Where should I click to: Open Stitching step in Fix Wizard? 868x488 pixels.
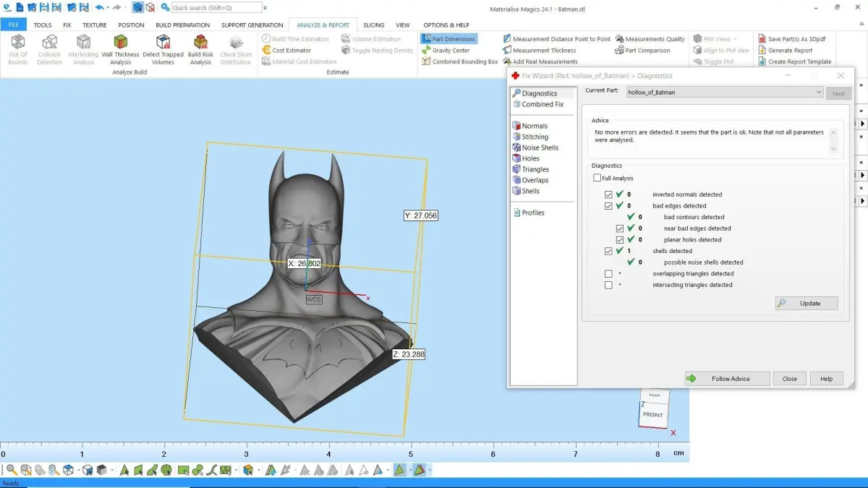click(x=529, y=137)
